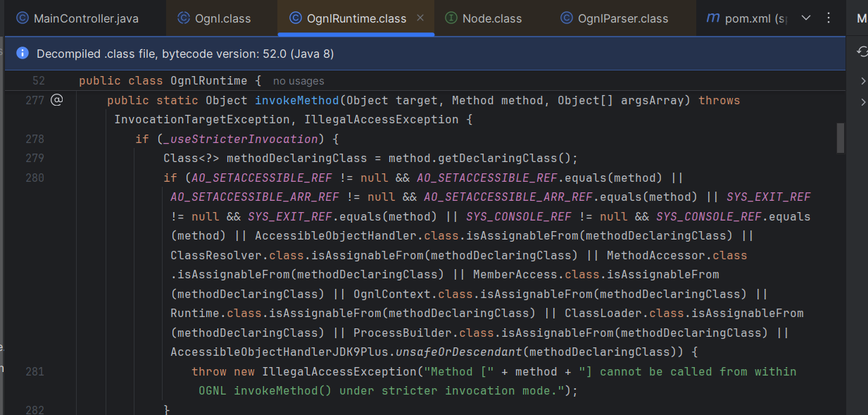
Task: Click the unsafeOrDescendant method call
Action: [458, 352]
